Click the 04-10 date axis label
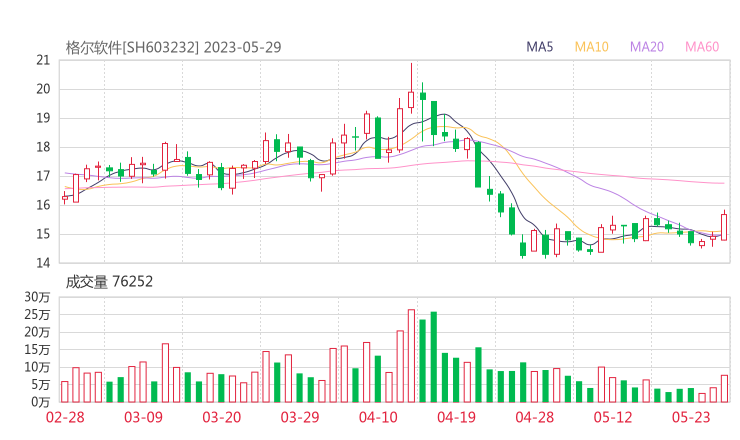 (x=378, y=417)
